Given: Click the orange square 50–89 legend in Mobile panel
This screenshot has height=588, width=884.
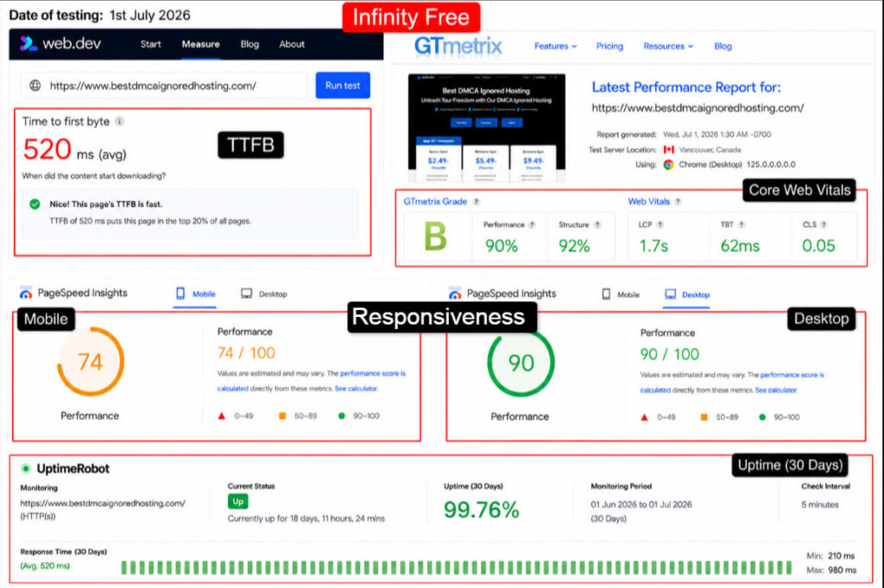Looking at the screenshot, I should [x=282, y=416].
